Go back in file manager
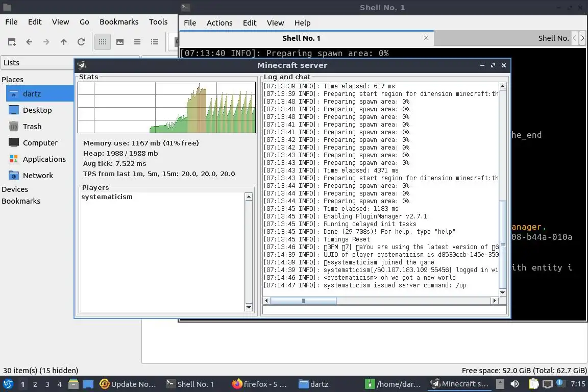 coord(29,42)
